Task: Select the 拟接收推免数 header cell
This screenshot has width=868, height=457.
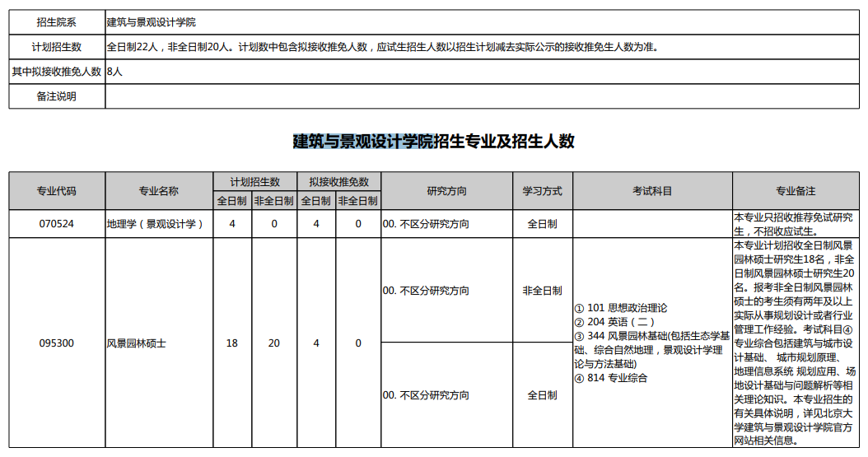Action: 338,181
